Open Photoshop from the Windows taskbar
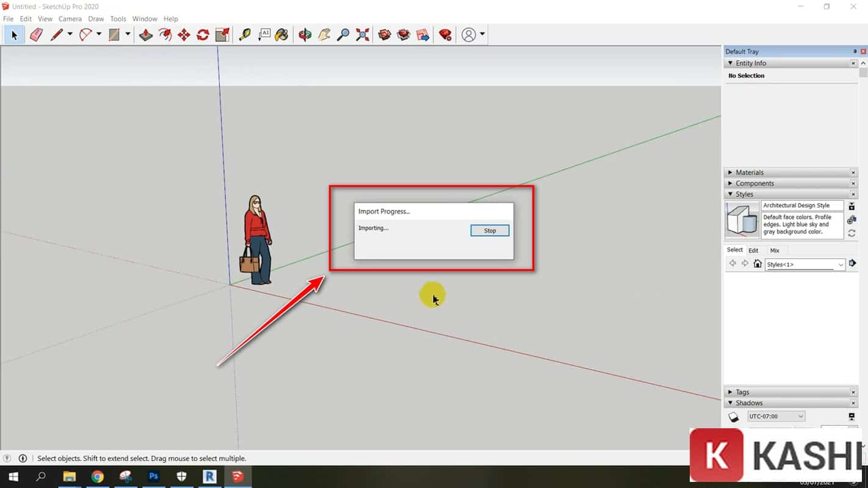 pyautogui.click(x=153, y=476)
